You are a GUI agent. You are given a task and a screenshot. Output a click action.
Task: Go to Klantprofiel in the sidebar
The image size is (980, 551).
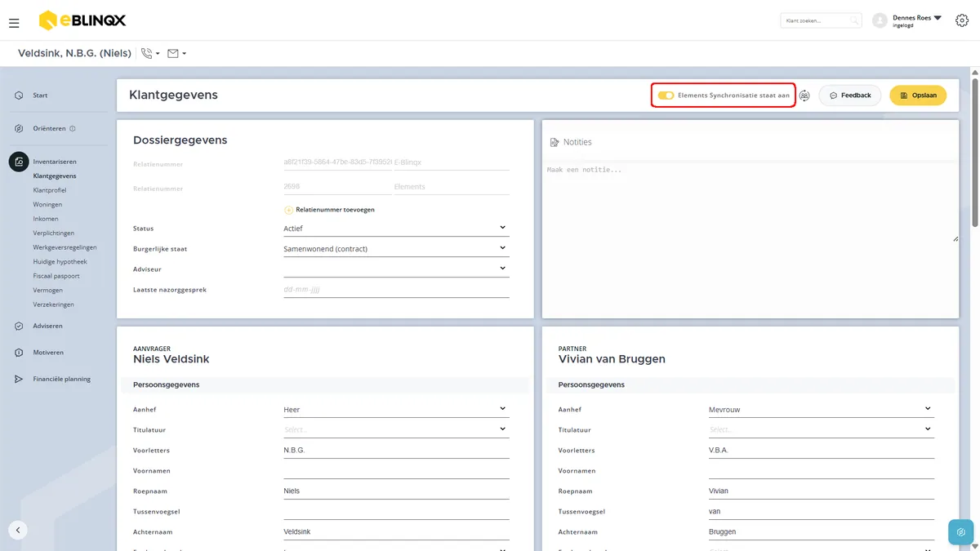50,190
